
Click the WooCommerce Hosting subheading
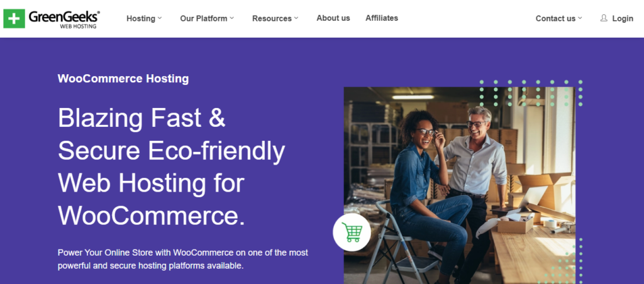(123, 79)
